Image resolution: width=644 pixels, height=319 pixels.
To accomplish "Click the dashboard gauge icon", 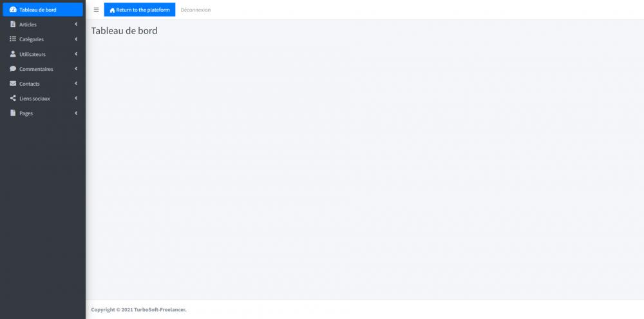I will pyautogui.click(x=13, y=10).
